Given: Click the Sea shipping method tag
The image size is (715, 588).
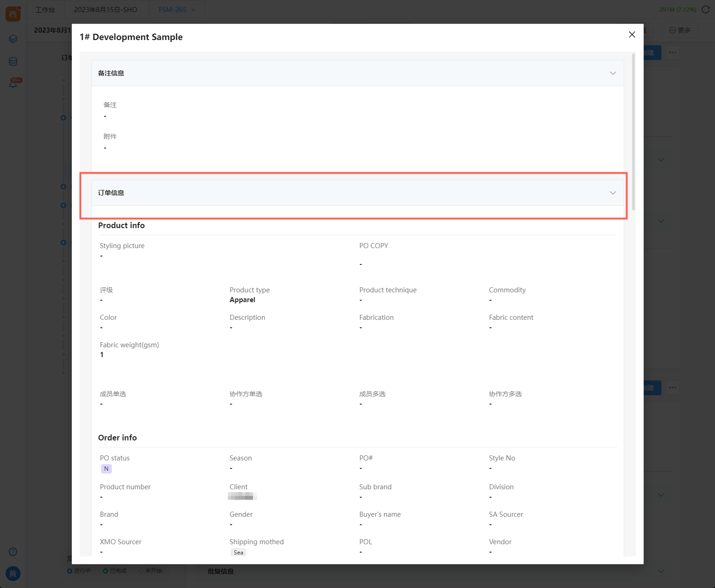Looking at the screenshot, I should click(x=238, y=553).
